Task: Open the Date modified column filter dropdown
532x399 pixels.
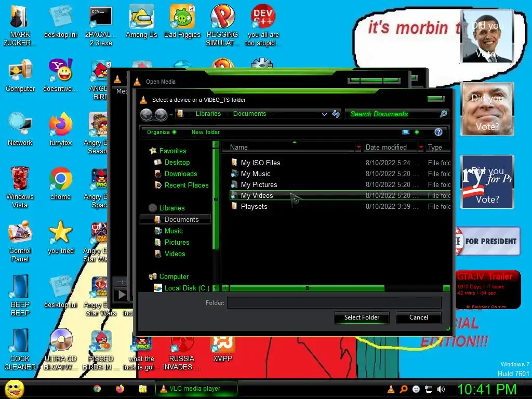Action: (421, 147)
